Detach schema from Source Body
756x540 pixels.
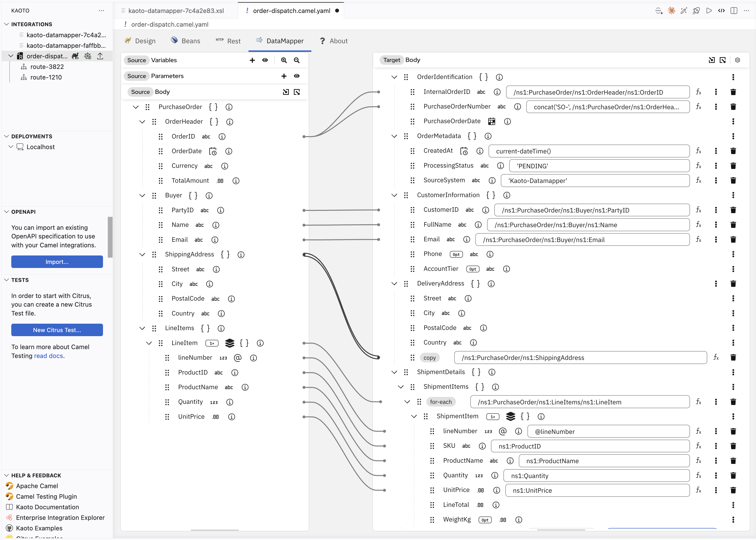pos(297,92)
